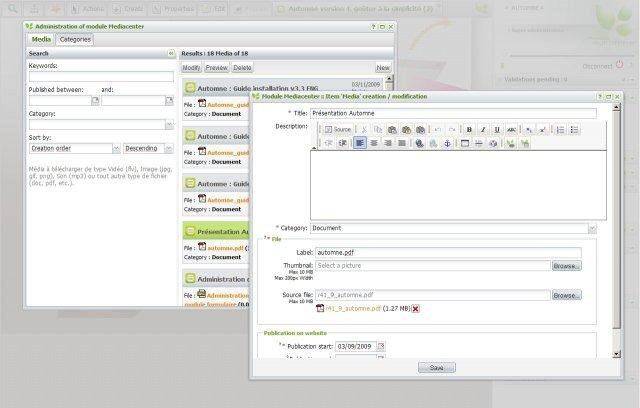The height and width of the screenshot is (408, 640).
Task: Click the down arrow of creation window scrollbar
Action: (616, 354)
